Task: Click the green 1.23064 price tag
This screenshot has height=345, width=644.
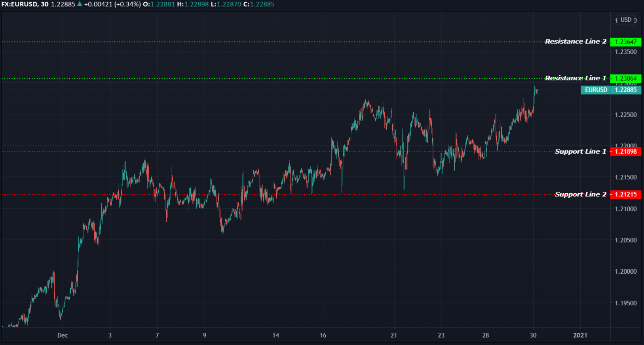Action: pyautogui.click(x=626, y=78)
